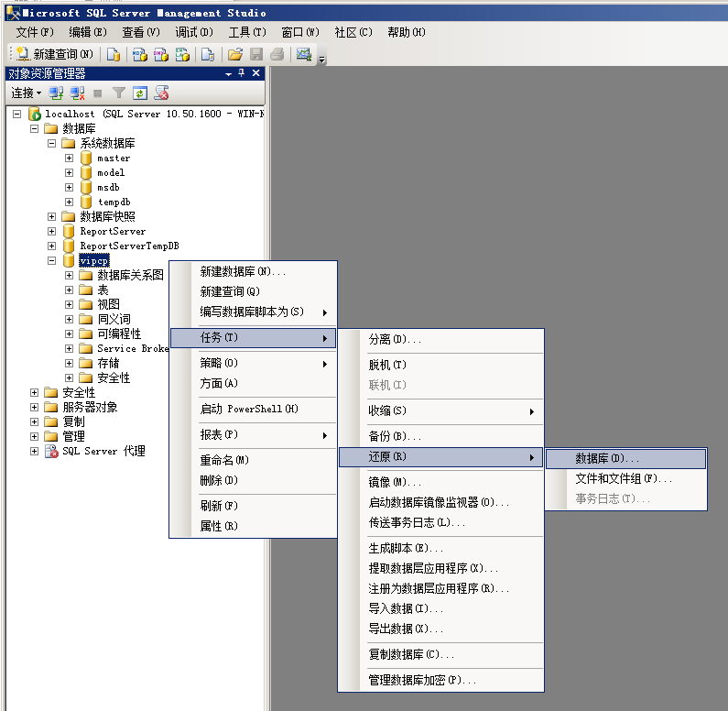Click the Activity Monitor toolbar icon
The height and width of the screenshot is (711, 728).
304,54
